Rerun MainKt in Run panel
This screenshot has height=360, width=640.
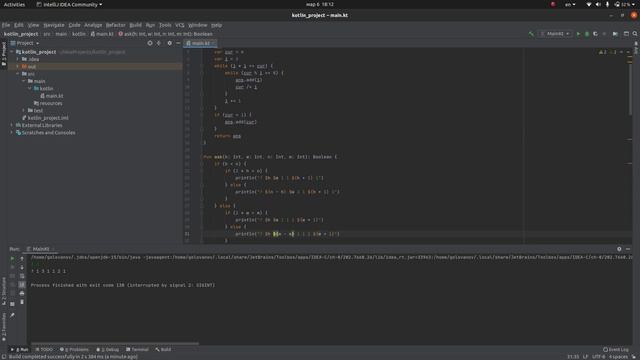[12, 258]
